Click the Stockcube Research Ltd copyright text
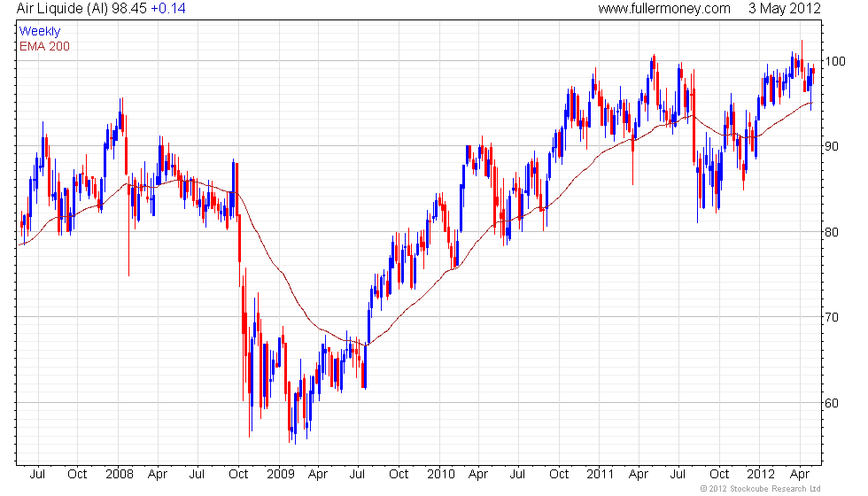The image size is (868, 496). click(760, 489)
